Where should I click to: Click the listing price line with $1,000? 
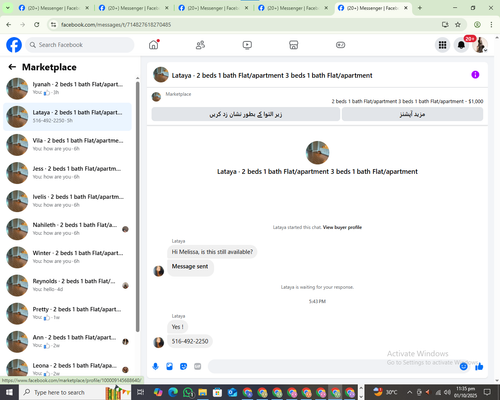[x=407, y=101]
